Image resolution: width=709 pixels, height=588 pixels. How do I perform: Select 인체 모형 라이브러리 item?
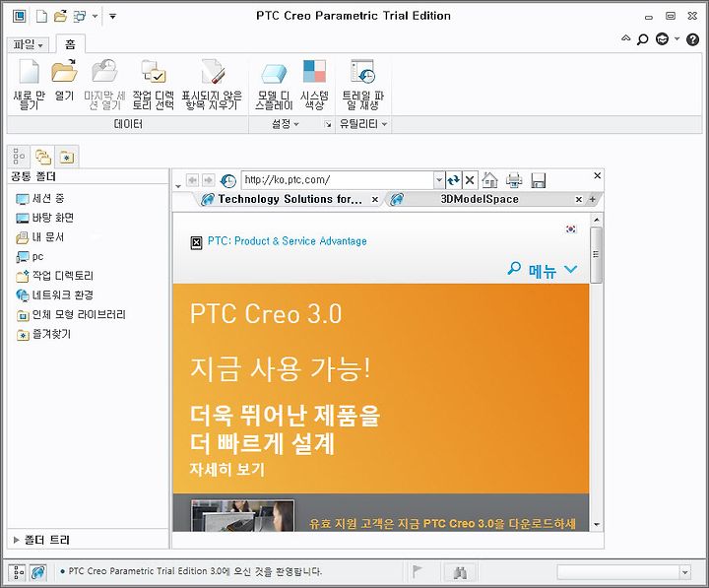(x=71, y=315)
